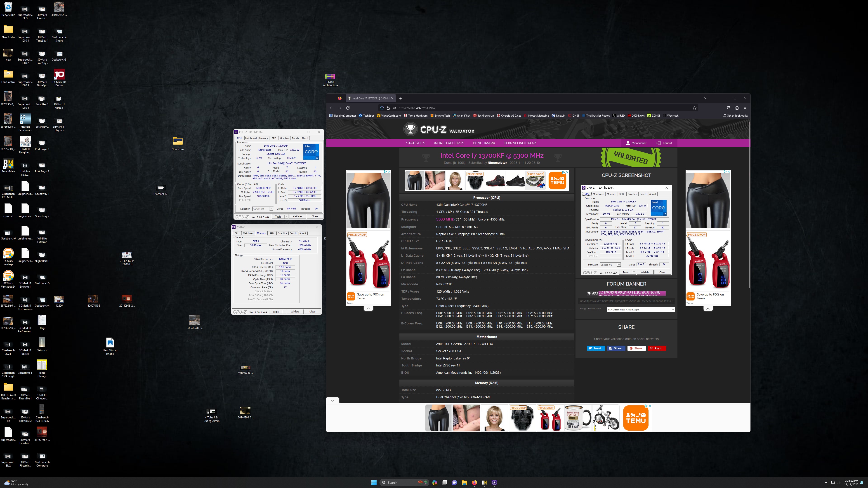Open Other Bookmarks folder
This screenshot has height=488, width=868.
[x=735, y=115]
